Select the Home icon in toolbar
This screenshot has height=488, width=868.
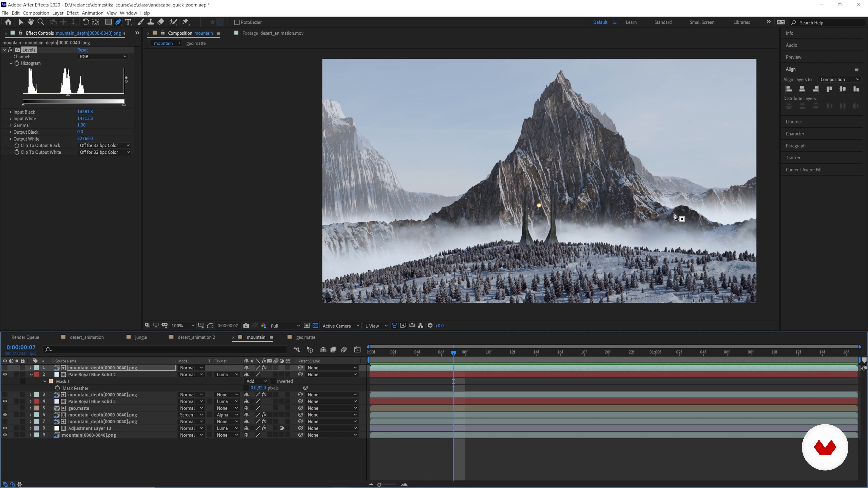(x=8, y=22)
